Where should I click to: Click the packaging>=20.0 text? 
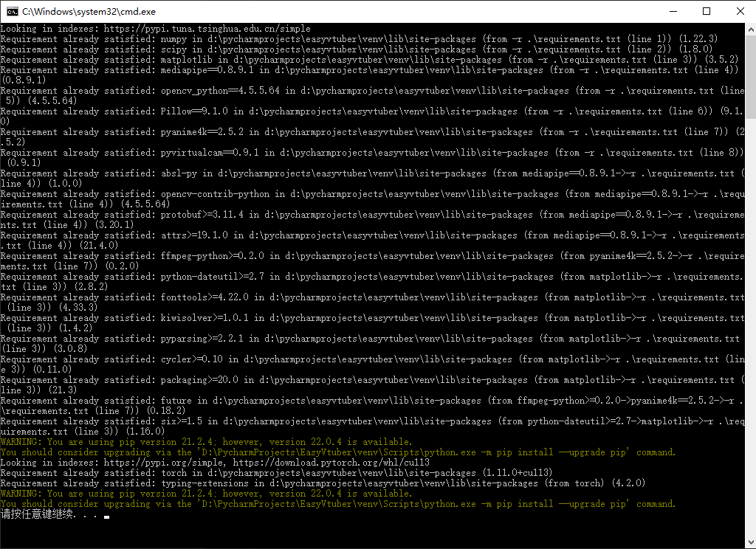click(199, 381)
